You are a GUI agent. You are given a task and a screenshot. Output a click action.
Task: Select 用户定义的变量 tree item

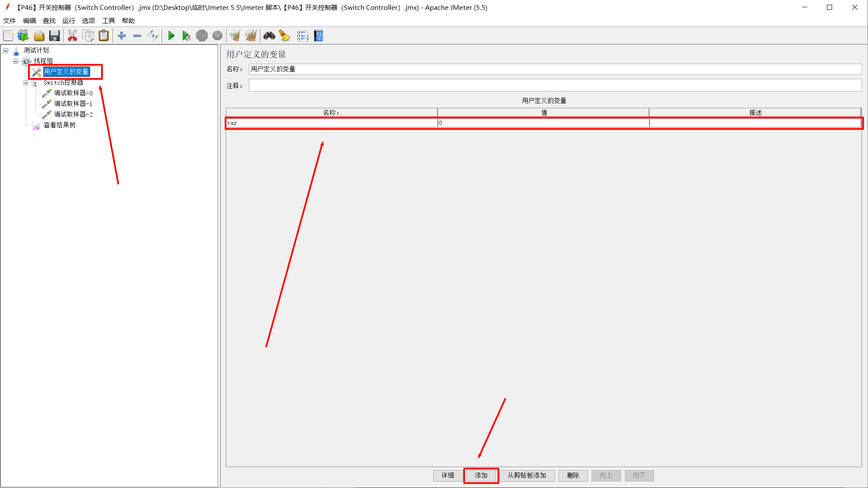[x=66, y=72]
